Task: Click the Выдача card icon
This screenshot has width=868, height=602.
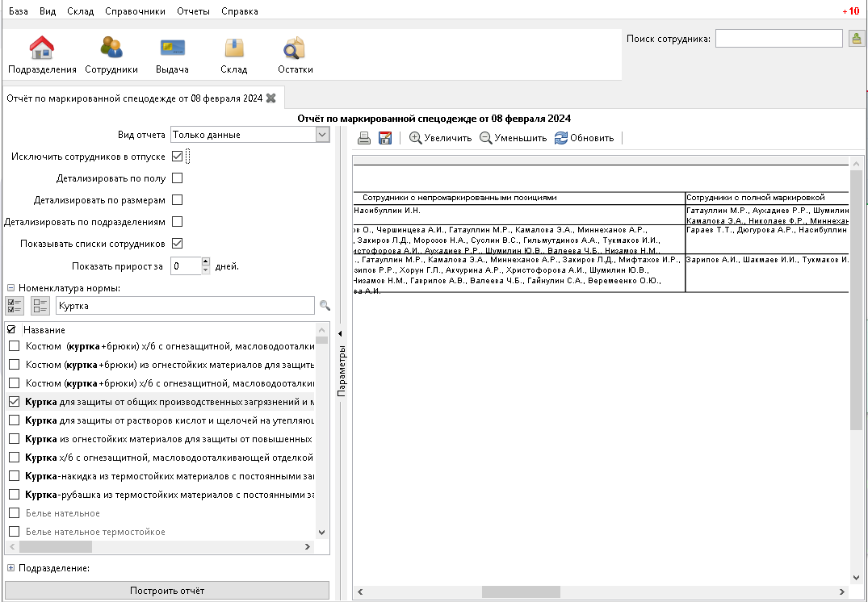Action: click(172, 48)
